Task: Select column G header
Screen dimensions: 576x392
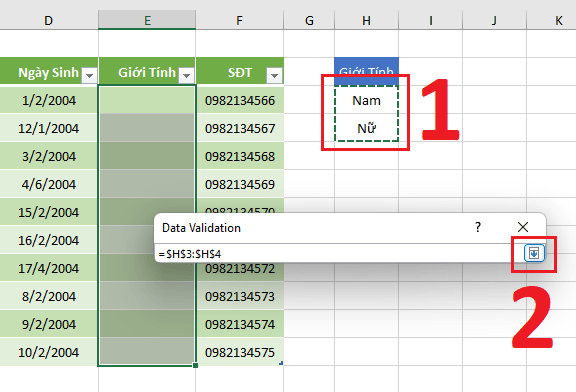Action: pyautogui.click(x=309, y=20)
